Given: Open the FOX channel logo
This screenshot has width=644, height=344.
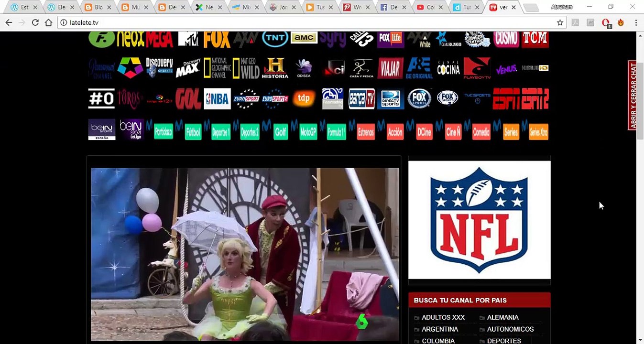Looking at the screenshot, I should [217, 39].
